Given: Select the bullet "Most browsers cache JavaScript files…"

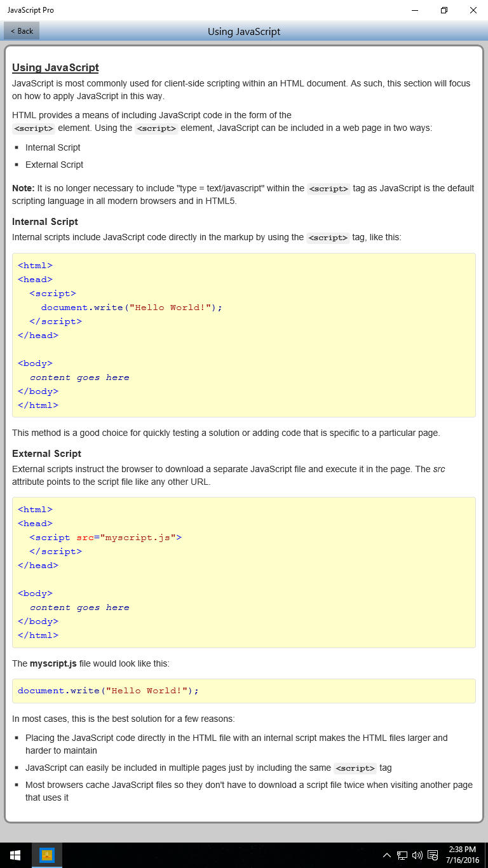Looking at the screenshot, I should click(249, 791).
